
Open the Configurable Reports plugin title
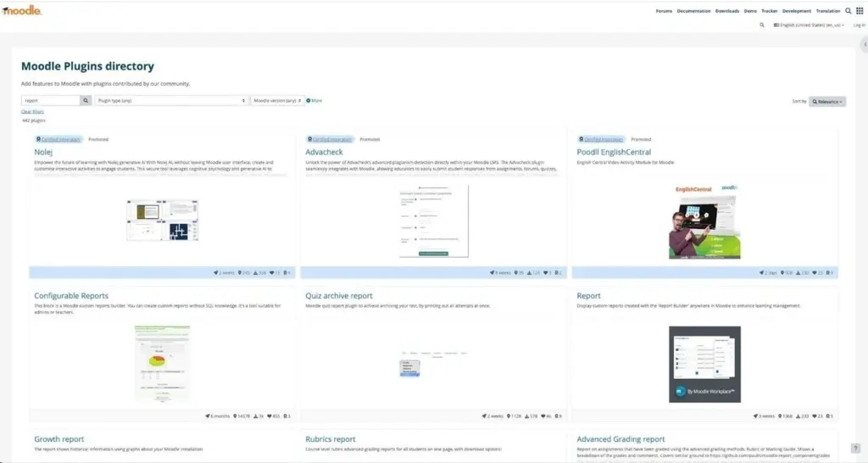(x=71, y=296)
